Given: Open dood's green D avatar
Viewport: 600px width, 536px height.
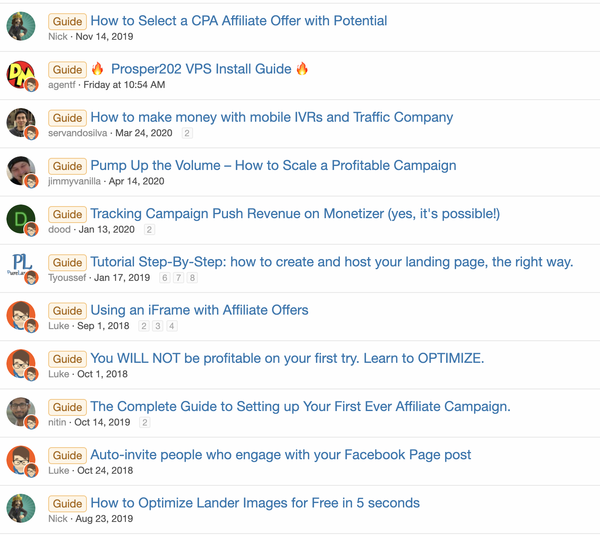Looking at the screenshot, I should [x=21, y=219].
